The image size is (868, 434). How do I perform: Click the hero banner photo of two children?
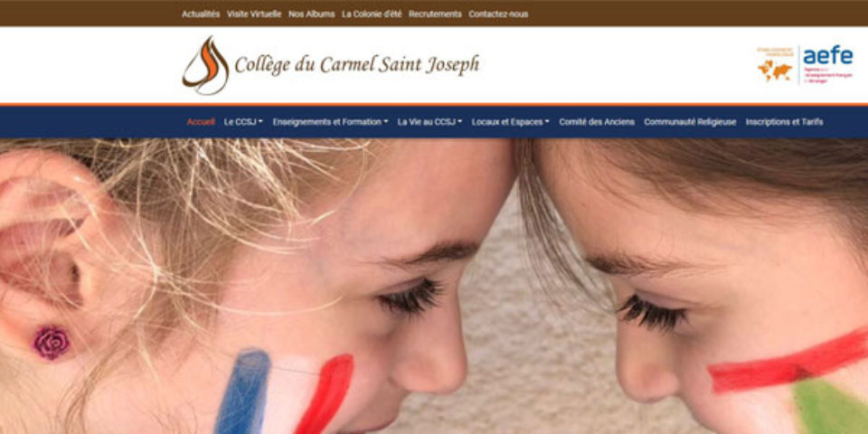pos(434,287)
